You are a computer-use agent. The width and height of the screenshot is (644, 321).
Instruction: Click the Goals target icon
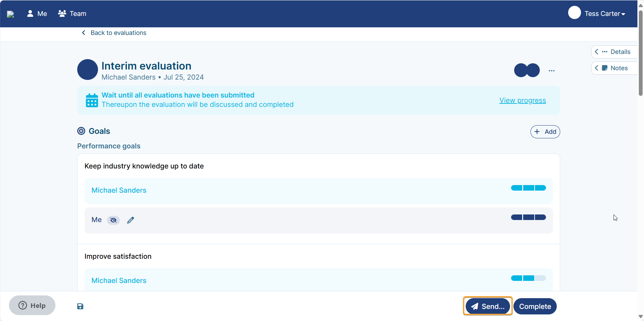81,131
